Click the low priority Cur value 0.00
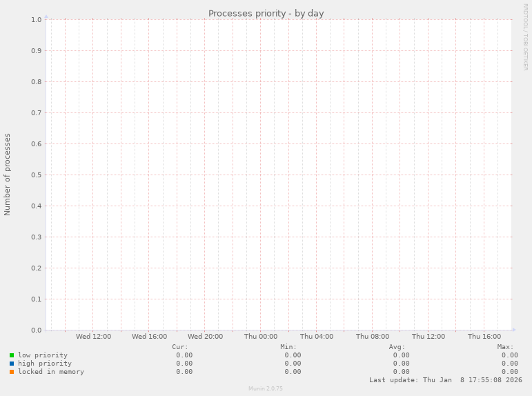Image resolution: width=532 pixels, height=396 pixels. click(184, 355)
